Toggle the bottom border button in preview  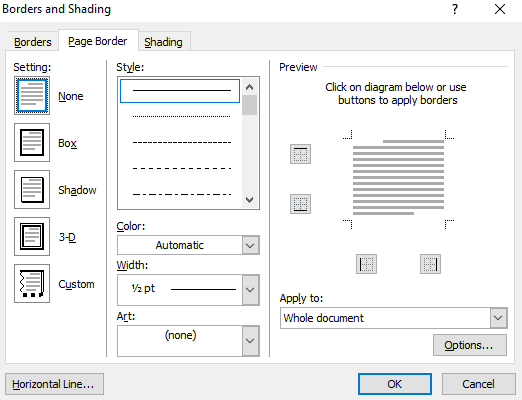(300, 204)
